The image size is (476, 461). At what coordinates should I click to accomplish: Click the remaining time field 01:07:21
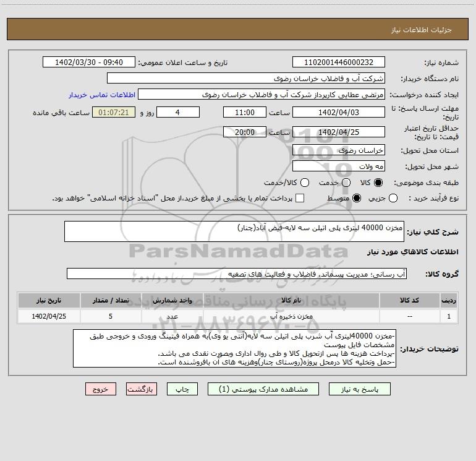point(114,112)
